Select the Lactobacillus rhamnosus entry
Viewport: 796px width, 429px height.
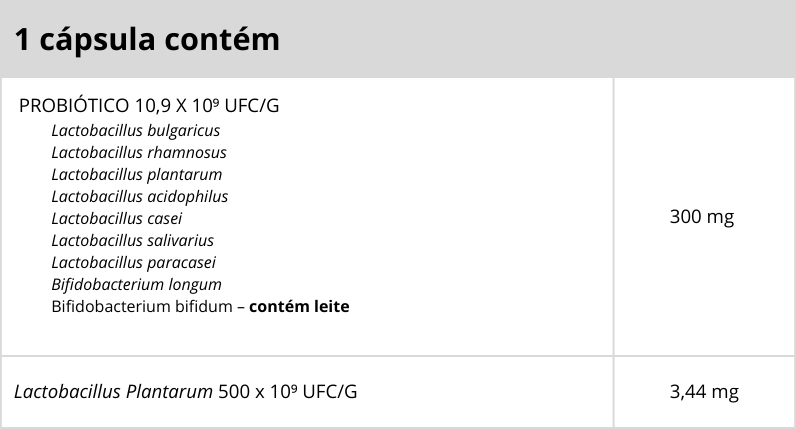click(138, 153)
